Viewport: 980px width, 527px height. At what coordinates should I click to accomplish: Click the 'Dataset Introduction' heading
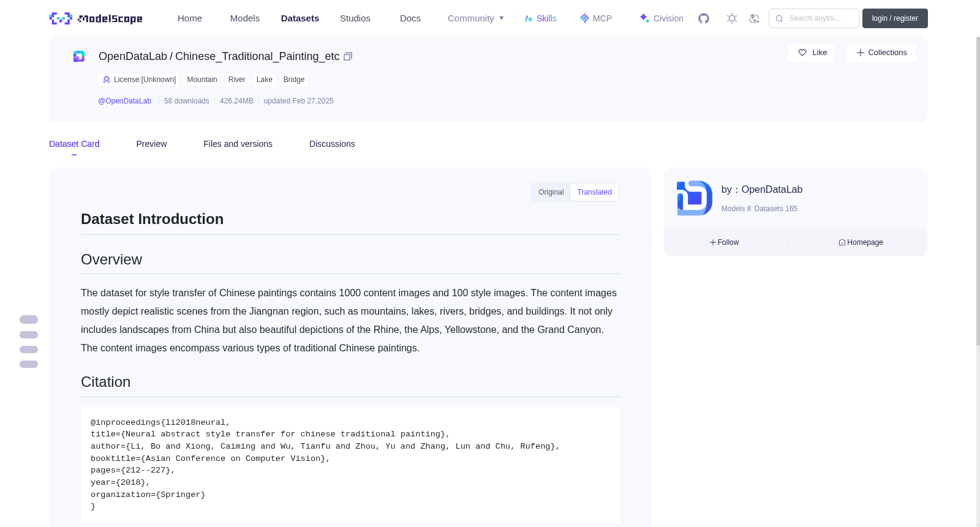pos(153,219)
